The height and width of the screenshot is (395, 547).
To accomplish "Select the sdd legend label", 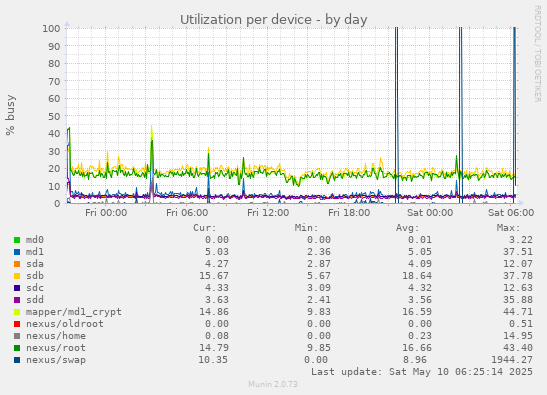I will pos(35,300).
